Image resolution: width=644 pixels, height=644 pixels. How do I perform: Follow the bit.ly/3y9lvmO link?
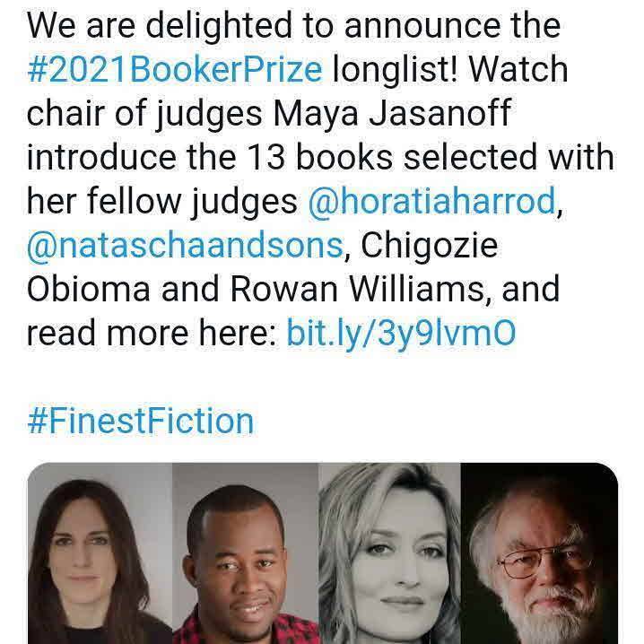(x=400, y=334)
